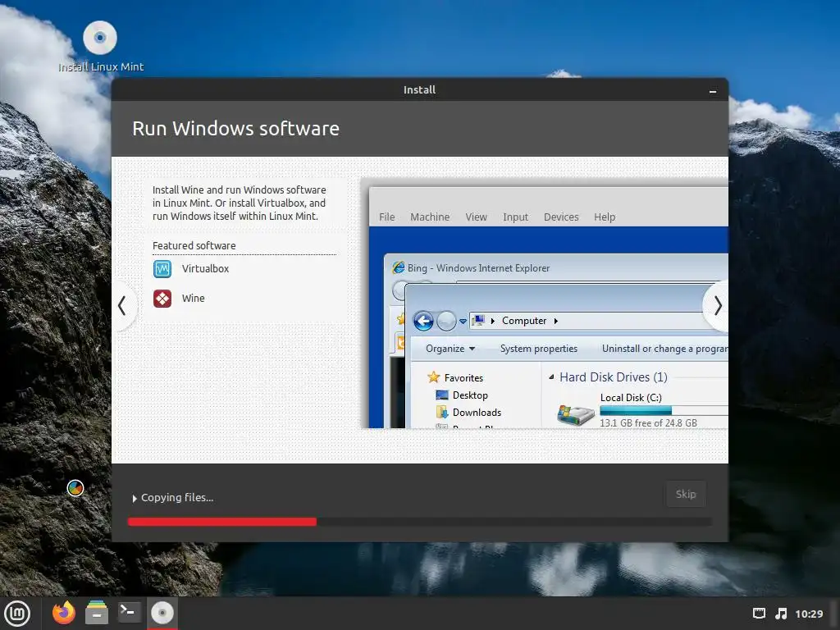Open the Linux Mint menu button
Viewport: 840px width, 630px height.
point(17,613)
